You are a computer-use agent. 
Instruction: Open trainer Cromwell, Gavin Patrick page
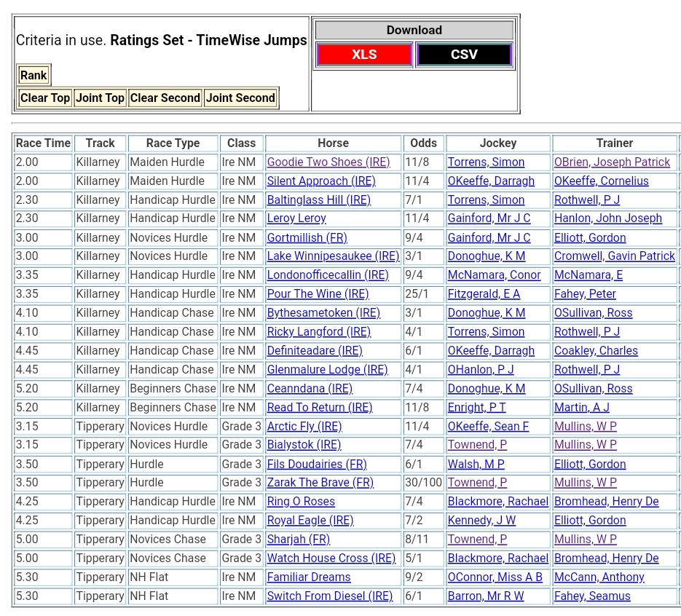coord(614,256)
